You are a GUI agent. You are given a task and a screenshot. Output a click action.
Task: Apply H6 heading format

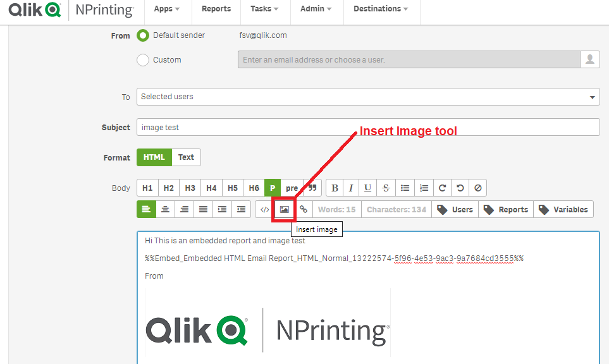254,188
